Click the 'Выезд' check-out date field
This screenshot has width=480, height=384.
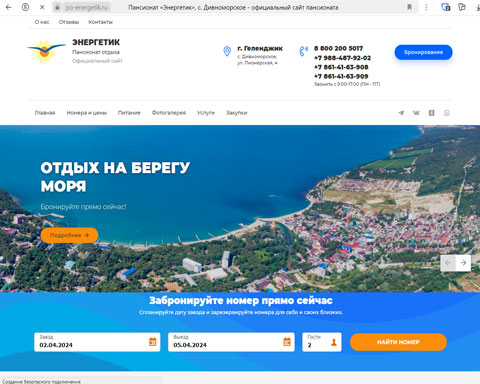[x=231, y=342]
